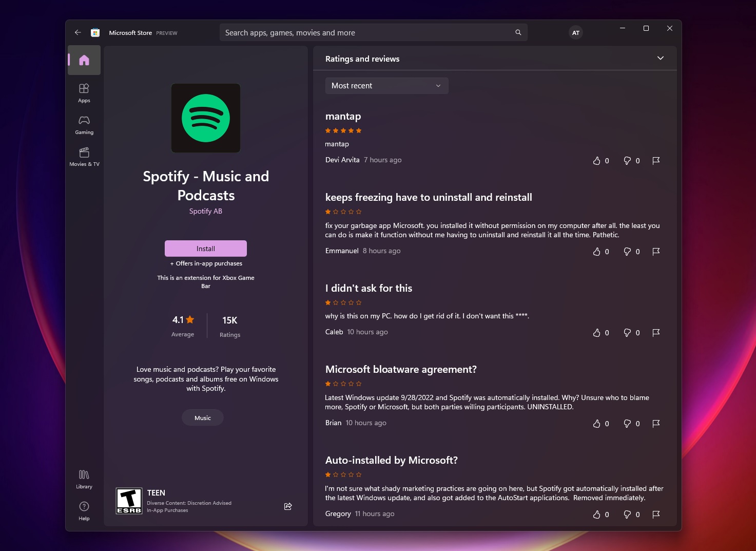Give a thumbs down to Emmanuel's review

click(628, 251)
